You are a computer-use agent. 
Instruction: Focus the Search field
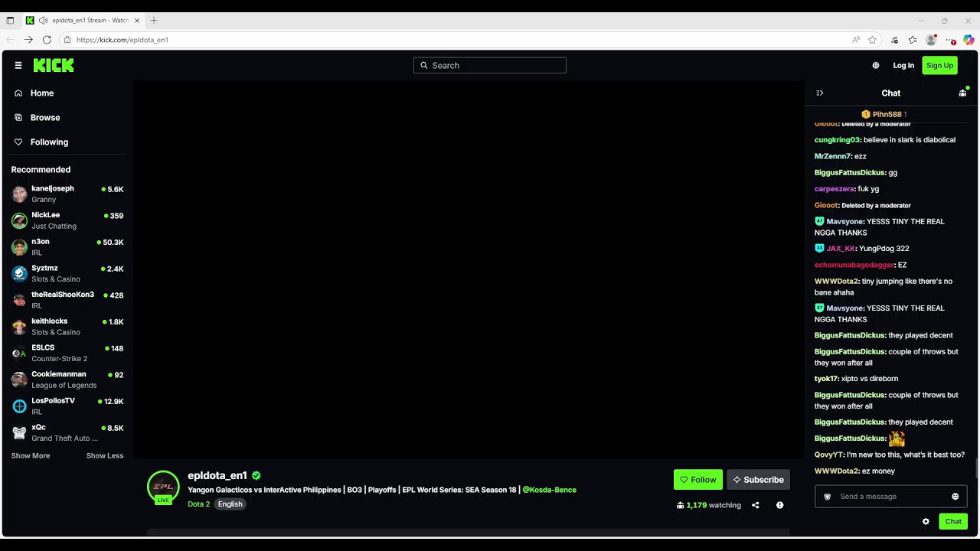coord(490,66)
